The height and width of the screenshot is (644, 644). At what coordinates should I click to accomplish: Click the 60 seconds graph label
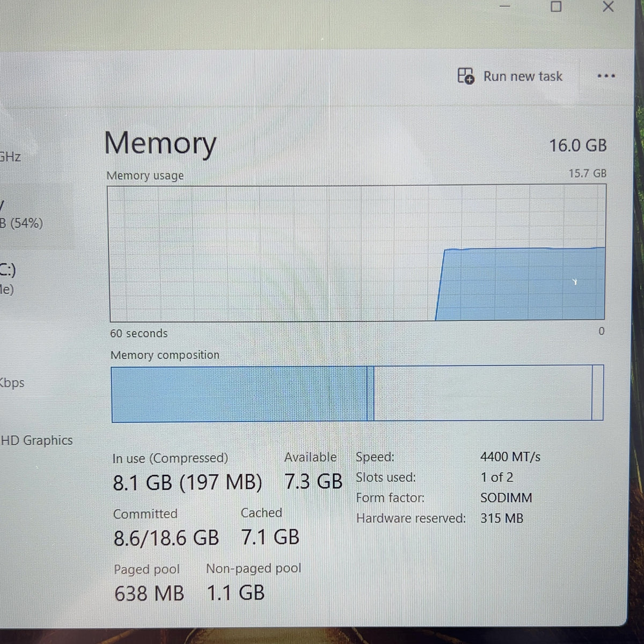pyautogui.click(x=139, y=333)
